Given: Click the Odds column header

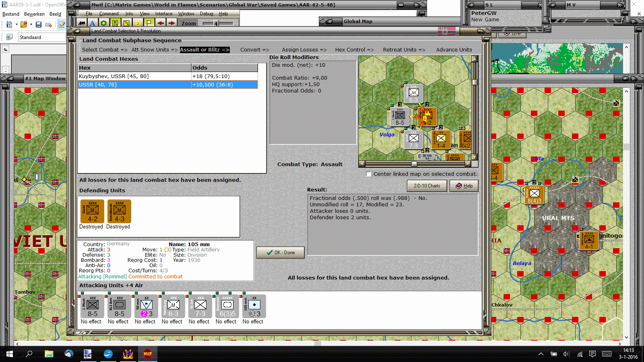Looking at the screenshot, I should [x=225, y=68].
